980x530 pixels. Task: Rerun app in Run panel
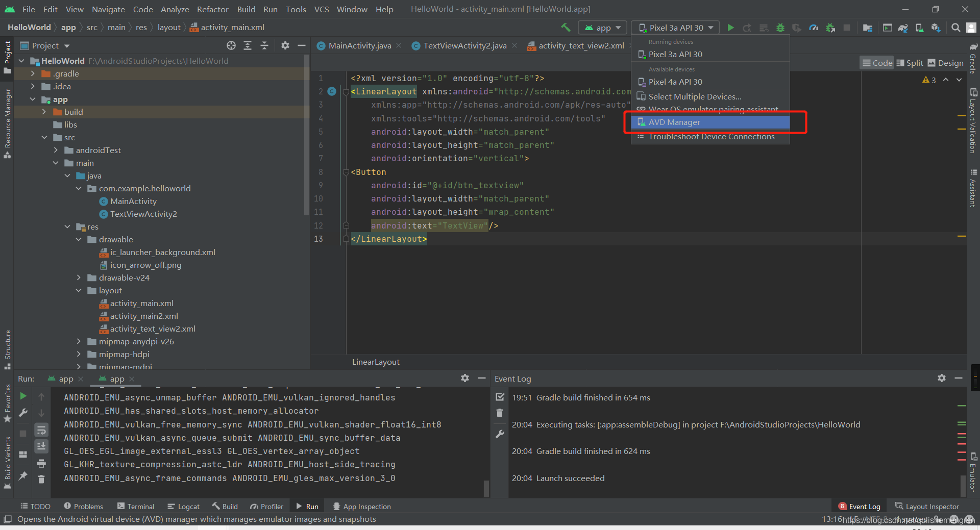pos(23,396)
